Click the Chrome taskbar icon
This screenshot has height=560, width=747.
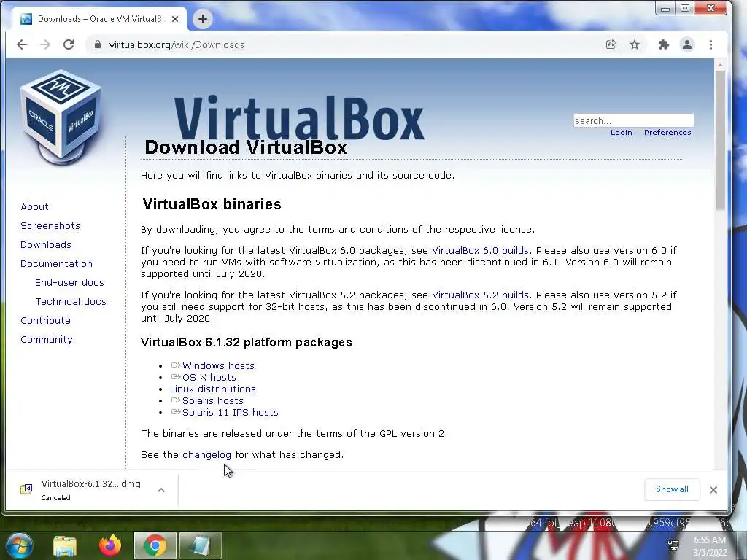155,545
